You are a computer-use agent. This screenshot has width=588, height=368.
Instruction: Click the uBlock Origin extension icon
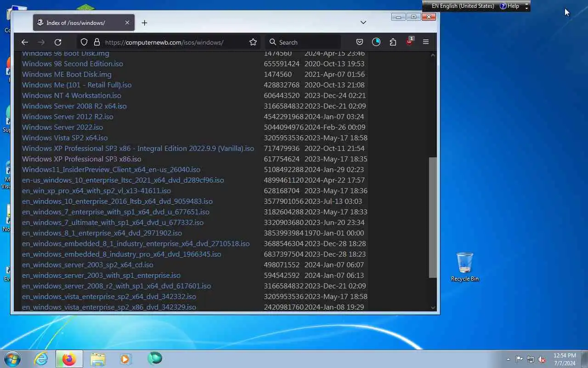coord(409,42)
